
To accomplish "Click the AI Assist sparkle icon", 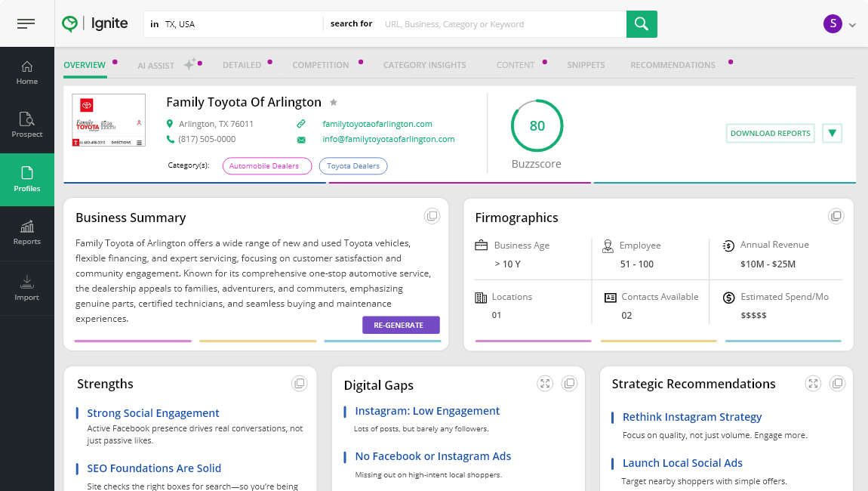I will pyautogui.click(x=190, y=64).
